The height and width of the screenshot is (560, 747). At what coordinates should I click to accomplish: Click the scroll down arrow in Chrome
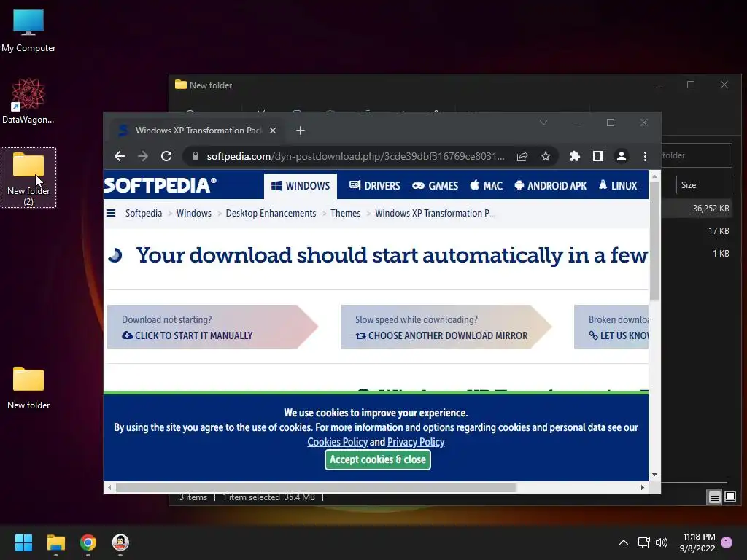tap(654, 475)
